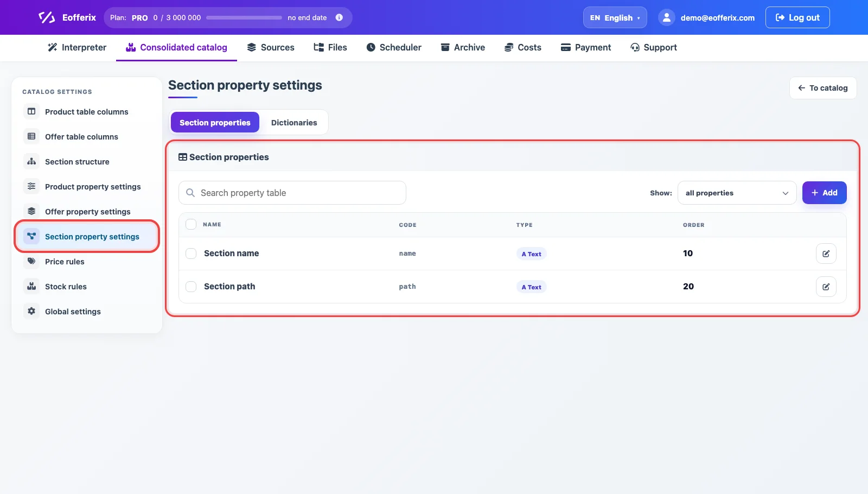Open Stock rules settings
Image resolution: width=868 pixels, height=494 pixels.
[87, 286]
